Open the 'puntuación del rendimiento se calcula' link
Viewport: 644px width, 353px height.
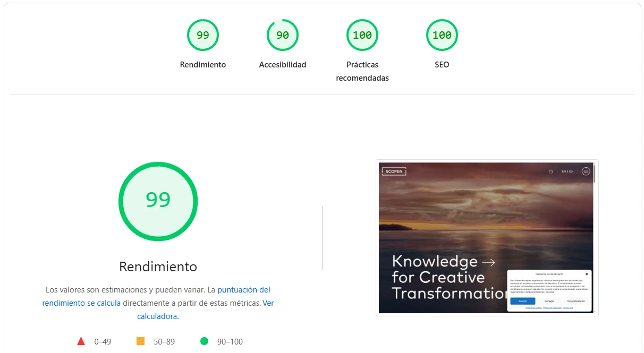point(243,290)
